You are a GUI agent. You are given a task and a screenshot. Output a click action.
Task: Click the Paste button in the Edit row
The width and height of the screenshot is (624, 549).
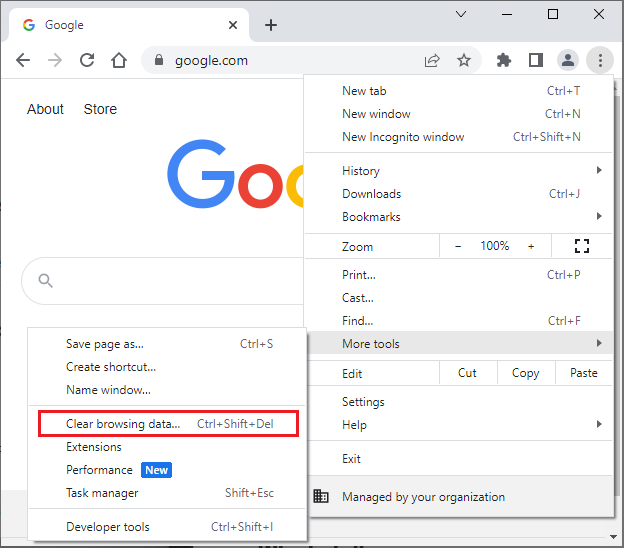583,373
